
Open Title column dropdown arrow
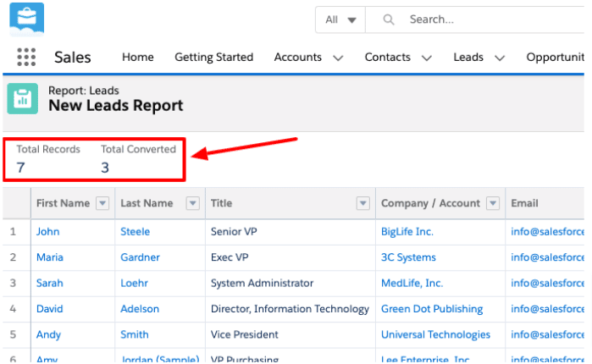pyautogui.click(x=362, y=203)
